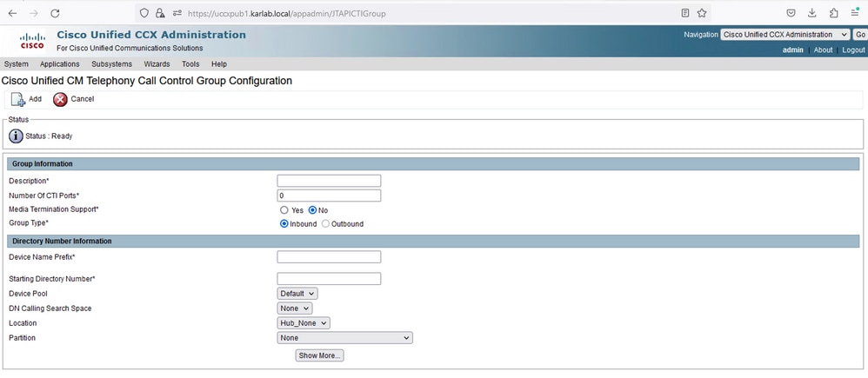This screenshot has width=868, height=378.
Task: Click the red Cancel icon
Action: pyautogui.click(x=60, y=100)
